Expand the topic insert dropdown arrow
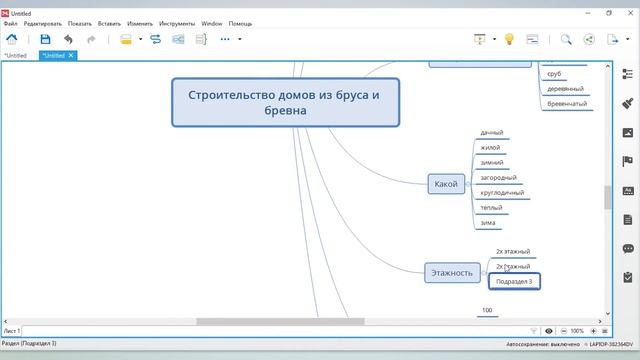The image size is (640, 360). [x=140, y=39]
